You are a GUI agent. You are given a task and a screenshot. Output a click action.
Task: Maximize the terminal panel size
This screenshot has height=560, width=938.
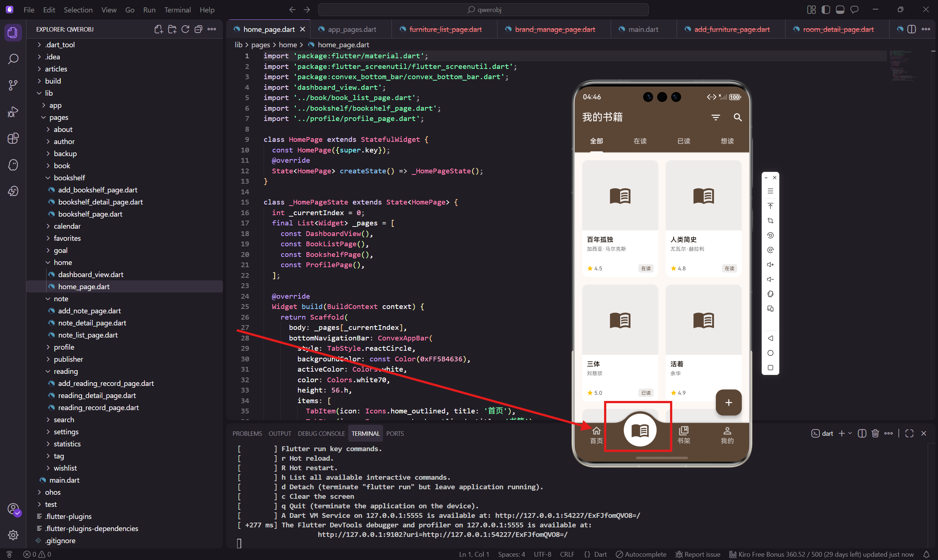(909, 433)
